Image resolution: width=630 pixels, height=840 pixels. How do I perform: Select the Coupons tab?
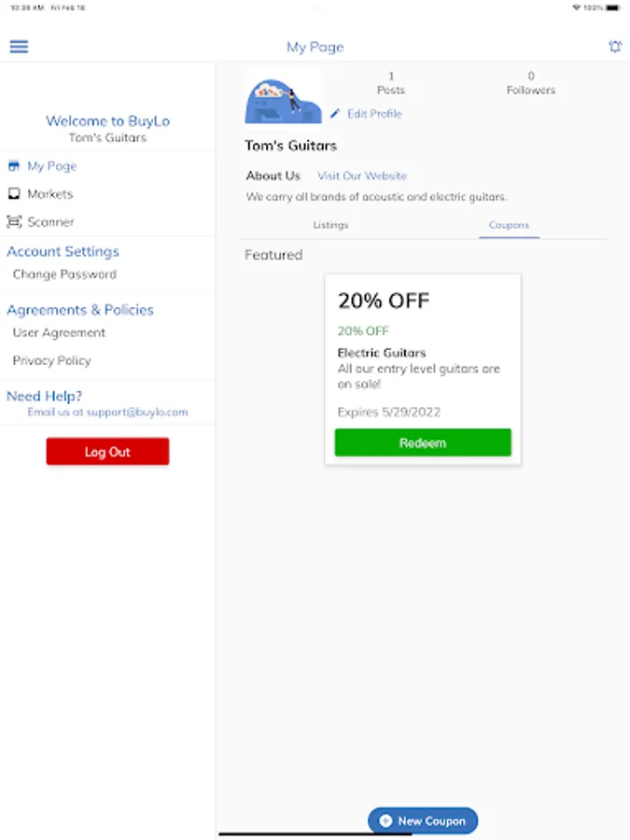509,225
